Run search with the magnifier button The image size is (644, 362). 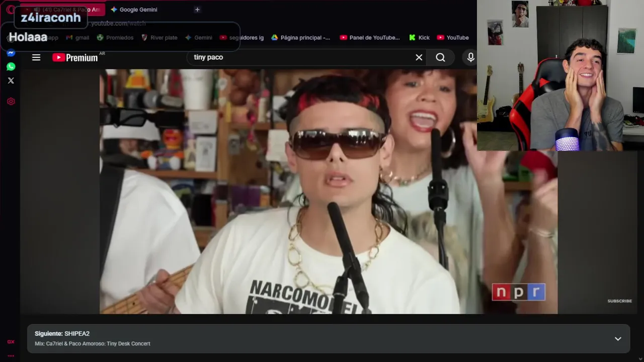(440, 57)
